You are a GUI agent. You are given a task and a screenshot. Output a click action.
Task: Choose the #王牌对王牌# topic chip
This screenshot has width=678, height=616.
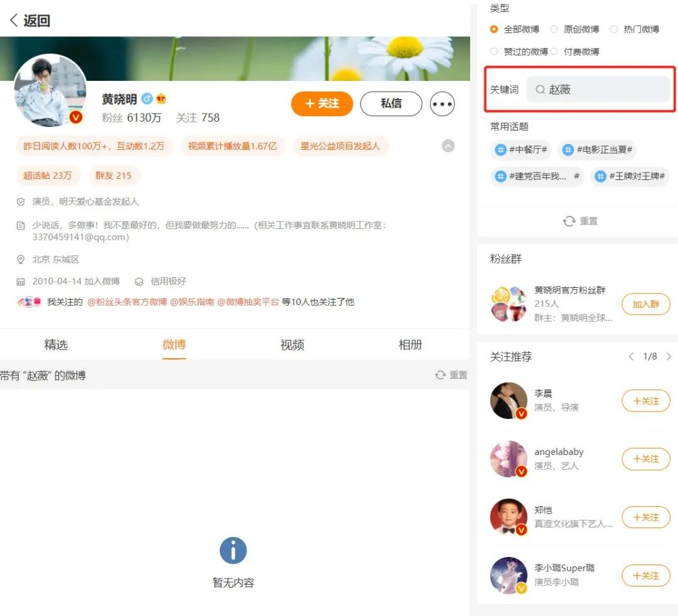tap(630, 176)
